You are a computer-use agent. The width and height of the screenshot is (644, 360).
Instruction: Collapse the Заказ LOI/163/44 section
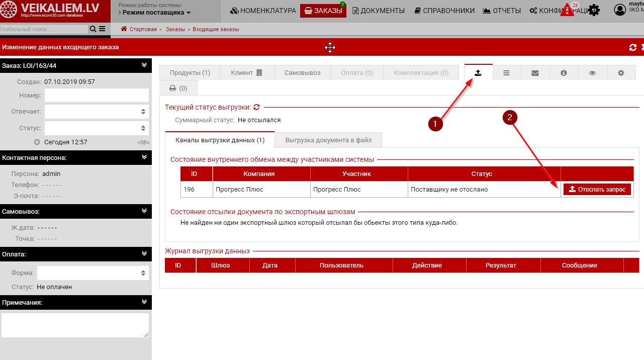point(144,65)
